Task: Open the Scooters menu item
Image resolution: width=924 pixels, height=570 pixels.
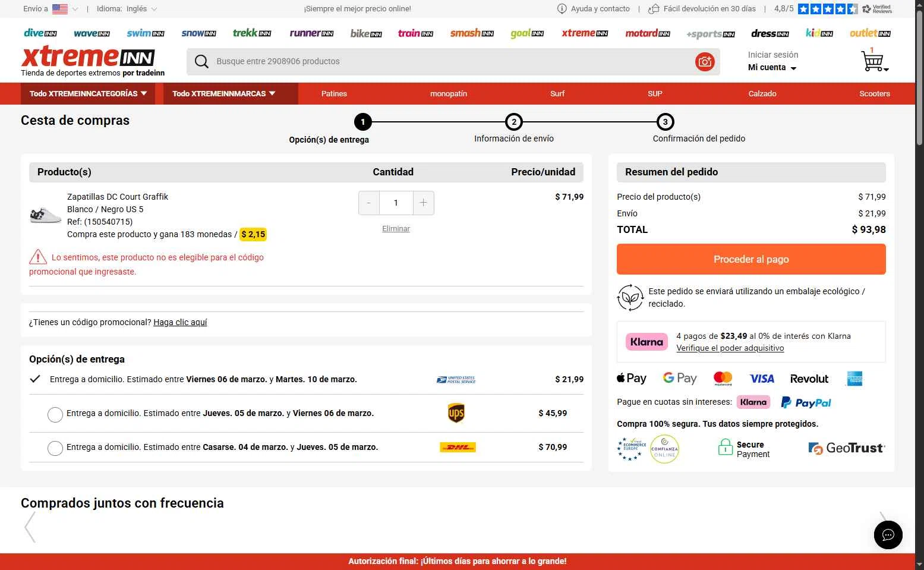Action: pos(874,94)
